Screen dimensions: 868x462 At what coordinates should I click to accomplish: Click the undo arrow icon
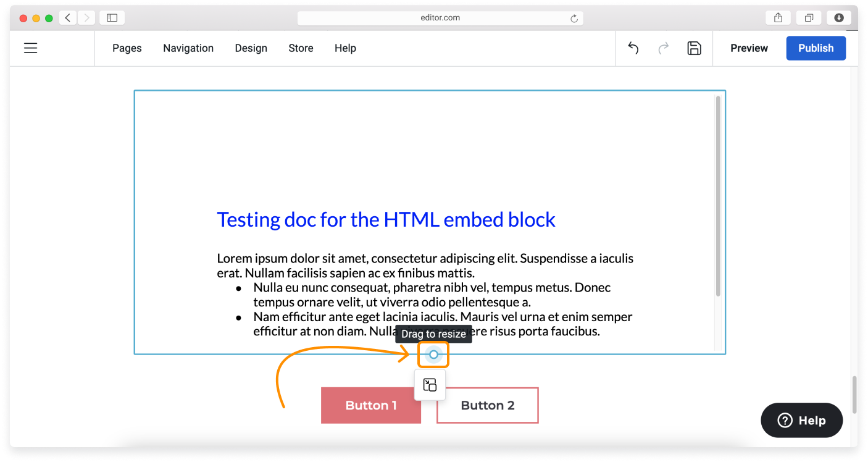pyautogui.click(x=633, y=48)
